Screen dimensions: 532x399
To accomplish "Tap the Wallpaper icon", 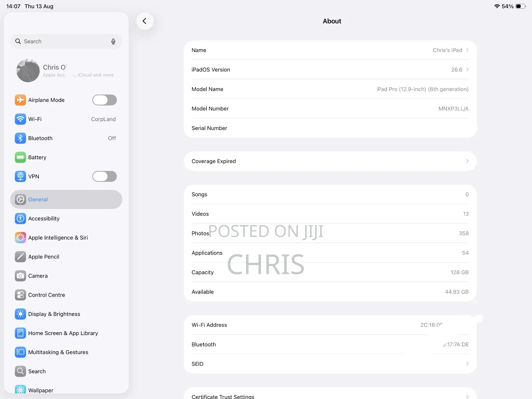I will point(20,389).
